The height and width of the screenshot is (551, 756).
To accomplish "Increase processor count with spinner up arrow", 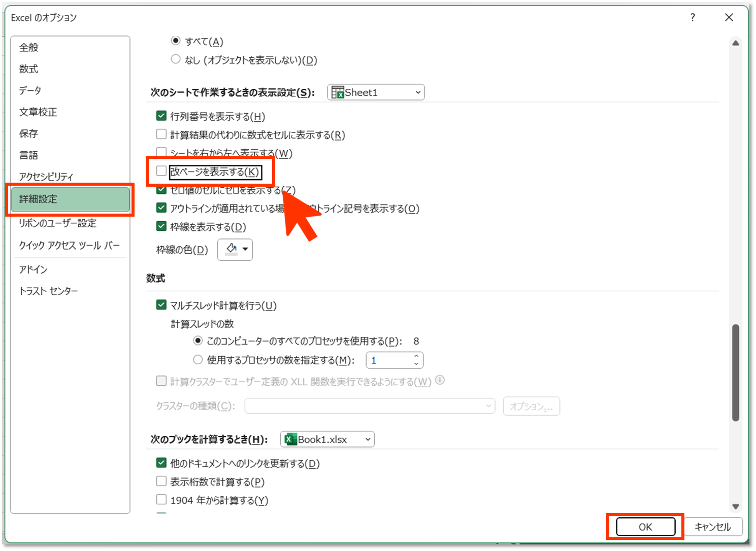I will click(x=416, y=357).
